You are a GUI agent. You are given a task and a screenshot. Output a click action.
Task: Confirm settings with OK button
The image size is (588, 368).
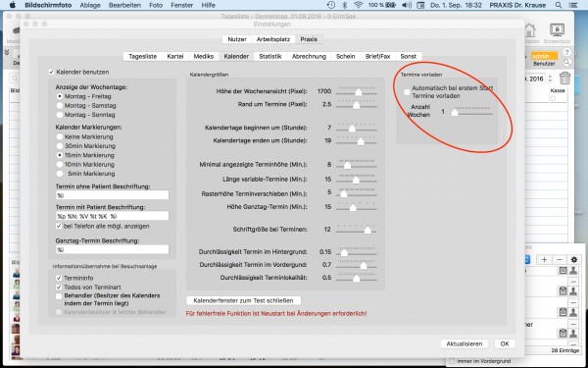505,343
